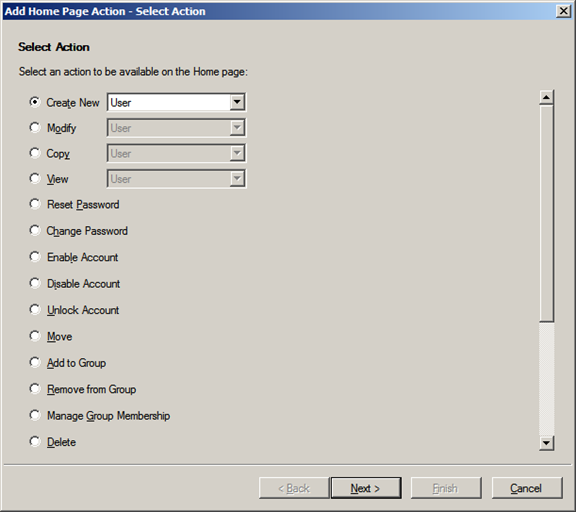Click the scrollbar down arrow
This screenshot has height=512, width=576.
[547, 443]
